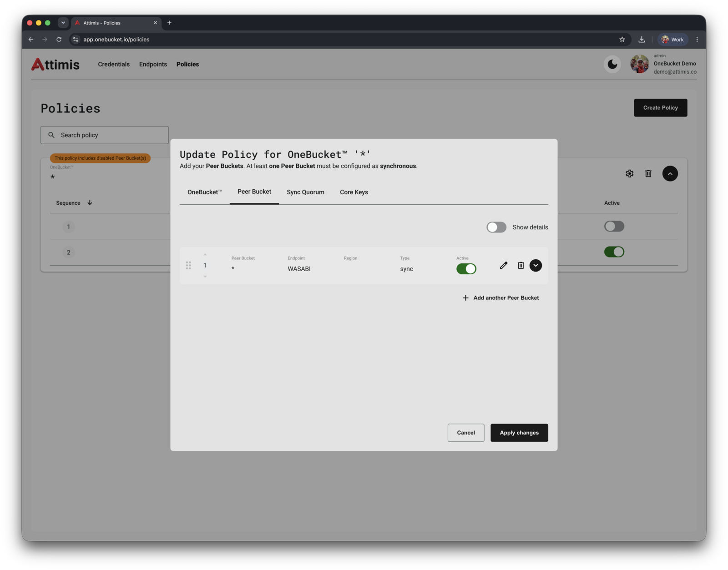Screen dimensions: 728x570
Task: Toggle the Active switch for WASABI peer bucket
Action: click(x=466, y=269)
